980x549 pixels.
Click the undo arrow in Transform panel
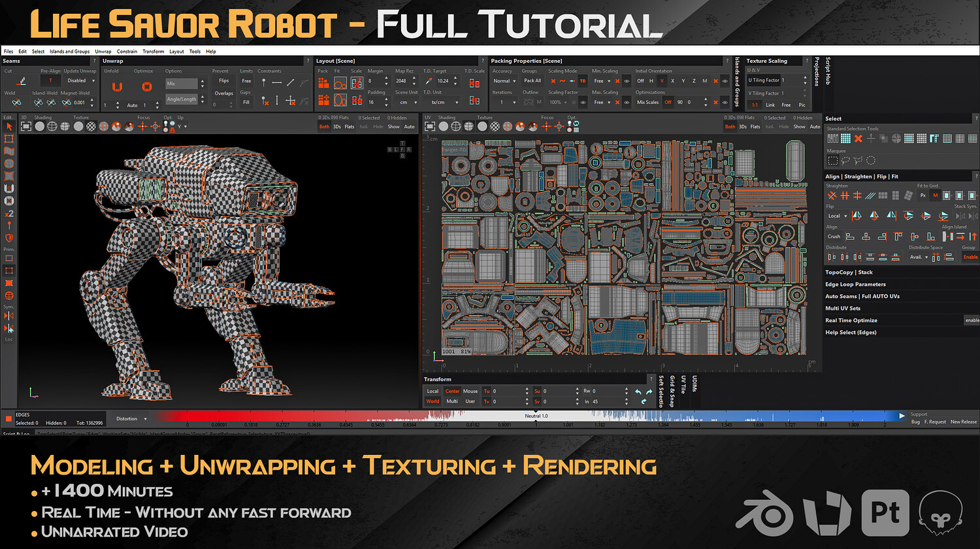(638, 392)
